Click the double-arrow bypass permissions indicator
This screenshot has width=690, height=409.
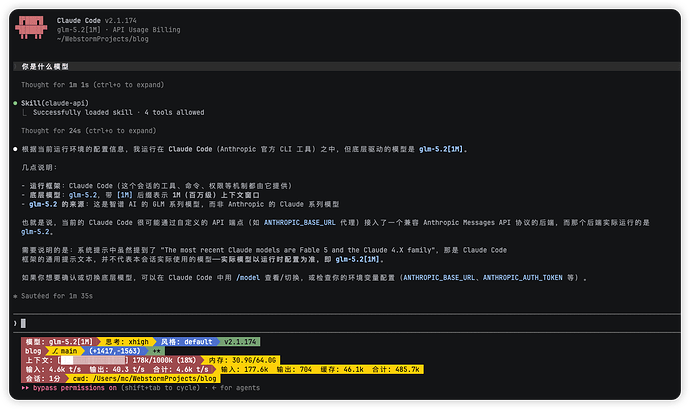click(x=25, y=388)
